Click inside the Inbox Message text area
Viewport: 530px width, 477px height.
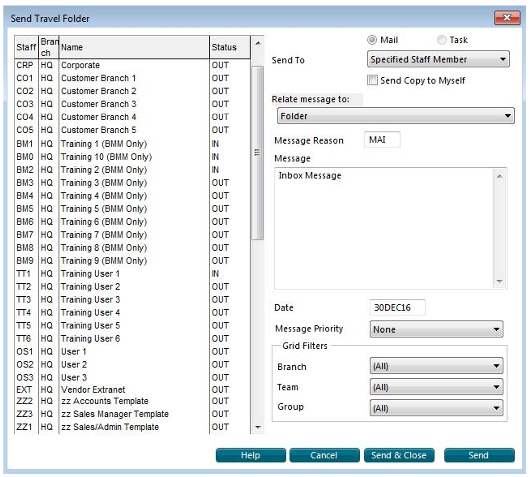[x=384, y=229]
